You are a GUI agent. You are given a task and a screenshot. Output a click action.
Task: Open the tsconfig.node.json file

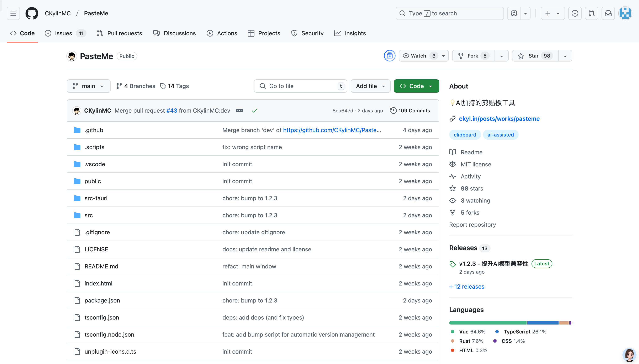point(109,334)
